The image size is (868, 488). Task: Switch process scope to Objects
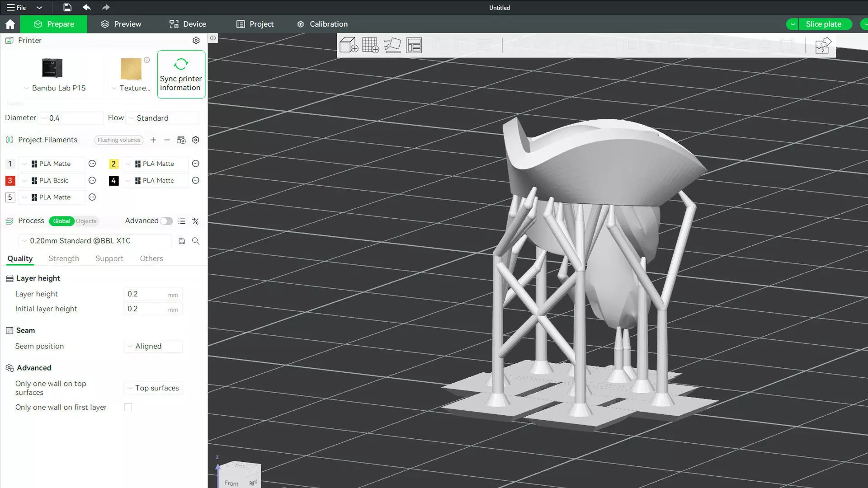[86, 221]
